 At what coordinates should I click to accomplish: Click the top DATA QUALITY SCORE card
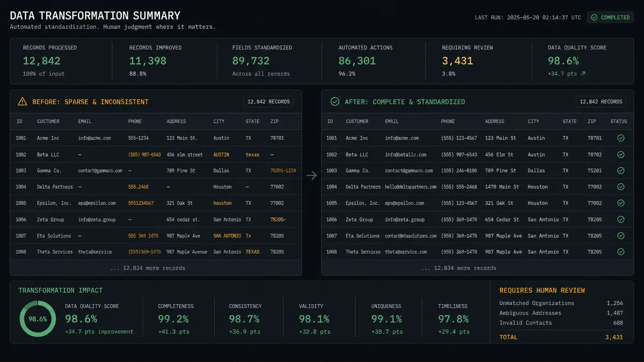pyautogui.click(x=582, y=61)
